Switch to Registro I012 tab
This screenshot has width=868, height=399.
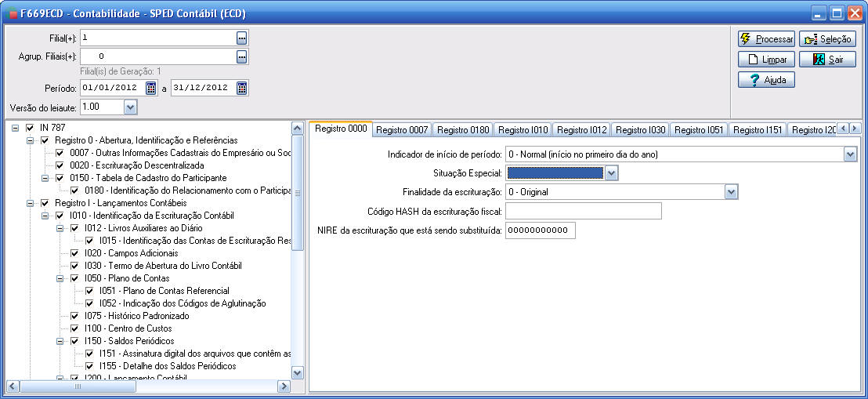click(582, 130)
